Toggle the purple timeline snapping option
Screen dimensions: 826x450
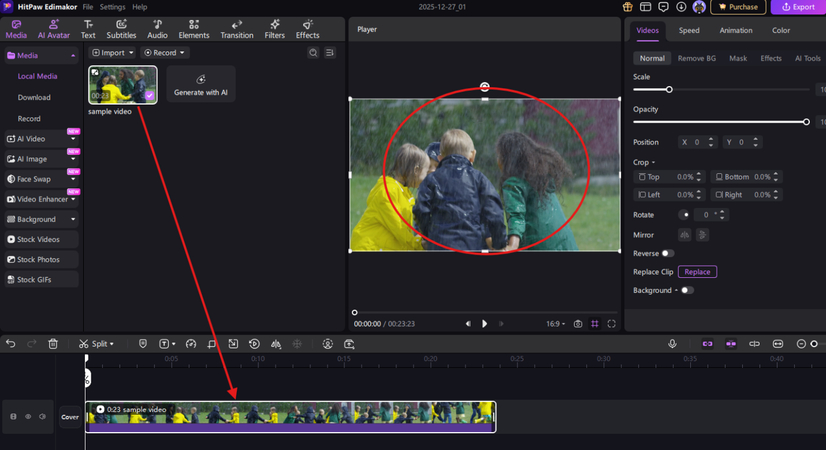tap(731, 344)
